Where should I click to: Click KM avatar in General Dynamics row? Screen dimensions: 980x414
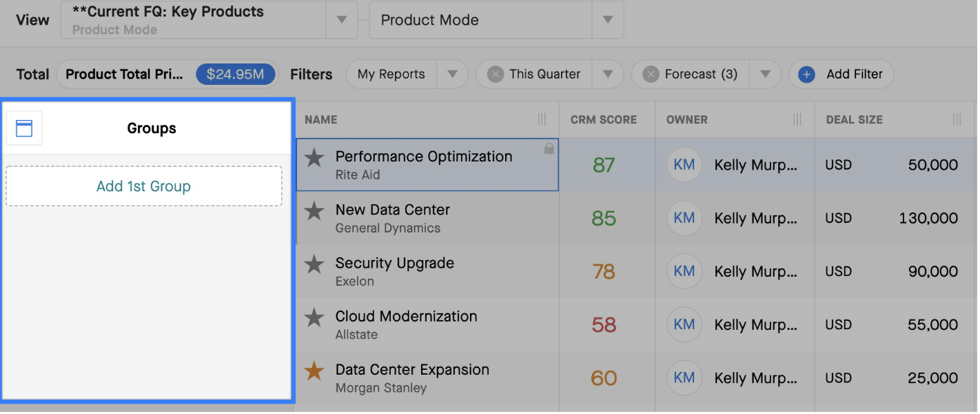coord(684,218)
